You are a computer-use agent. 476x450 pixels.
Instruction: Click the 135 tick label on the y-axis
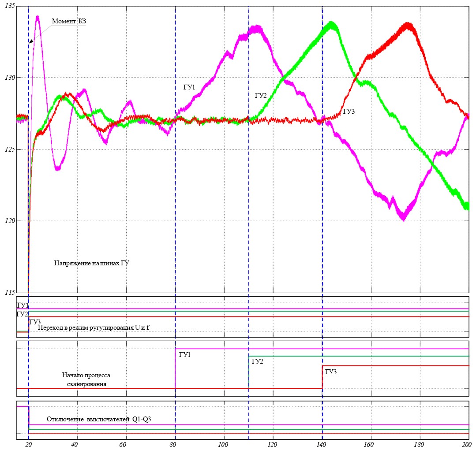[9, 6]
